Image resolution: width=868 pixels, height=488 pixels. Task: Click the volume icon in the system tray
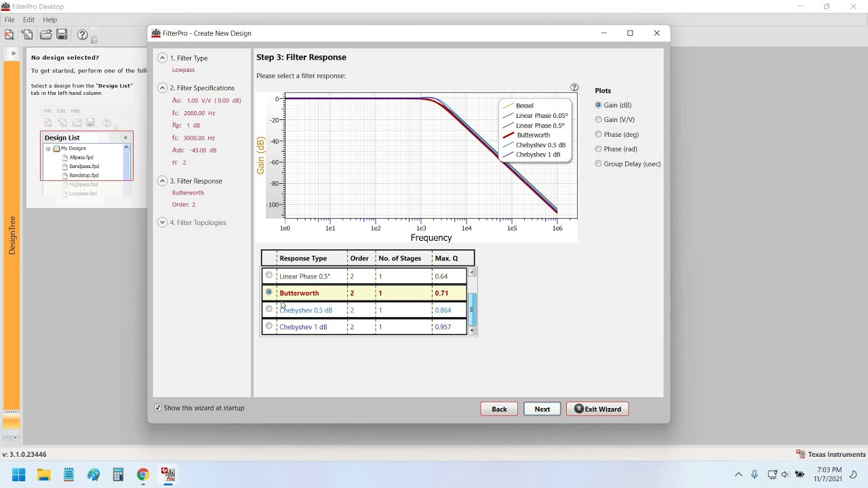[785, 474]
